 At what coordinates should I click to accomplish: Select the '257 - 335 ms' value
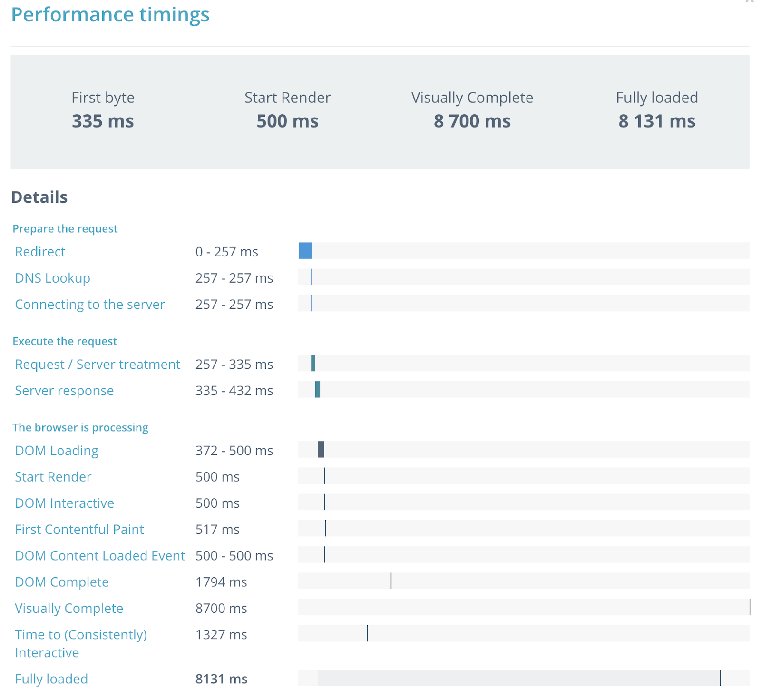[234, 365]
